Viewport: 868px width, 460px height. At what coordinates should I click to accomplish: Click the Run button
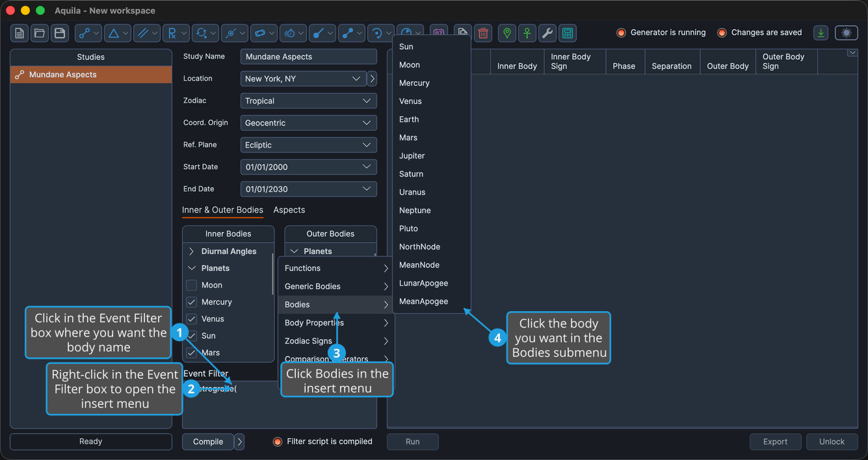(413, 442)
